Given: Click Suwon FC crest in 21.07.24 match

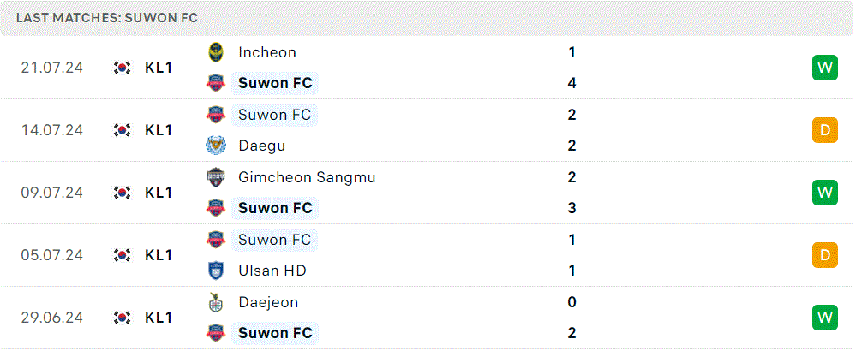Looking at the screenshot, I should (x=215, y=83).
